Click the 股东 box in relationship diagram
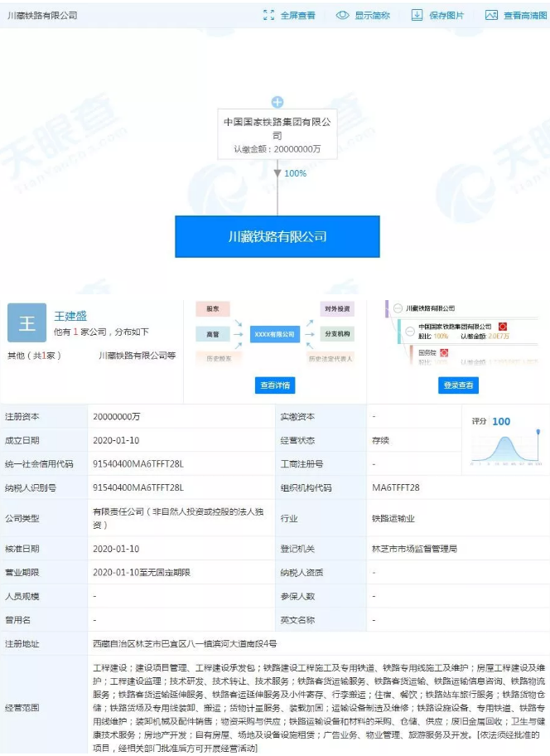550x756 pixels. point(213,309)
